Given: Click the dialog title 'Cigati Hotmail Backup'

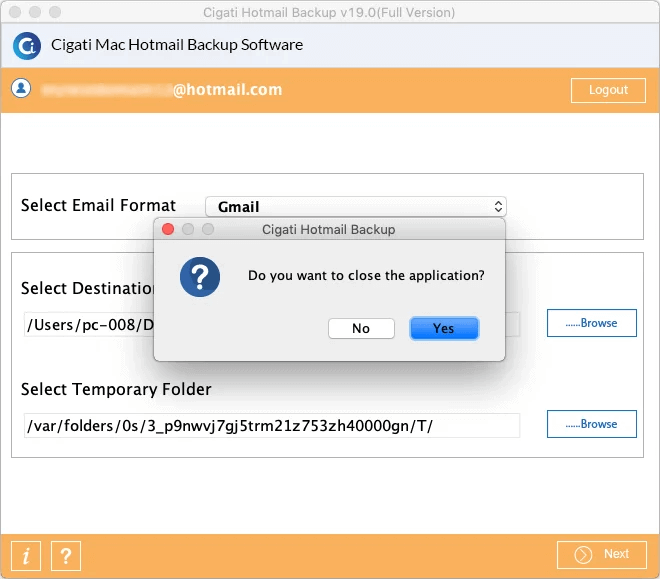Looking at the screenshot, I should pos(329,230).
